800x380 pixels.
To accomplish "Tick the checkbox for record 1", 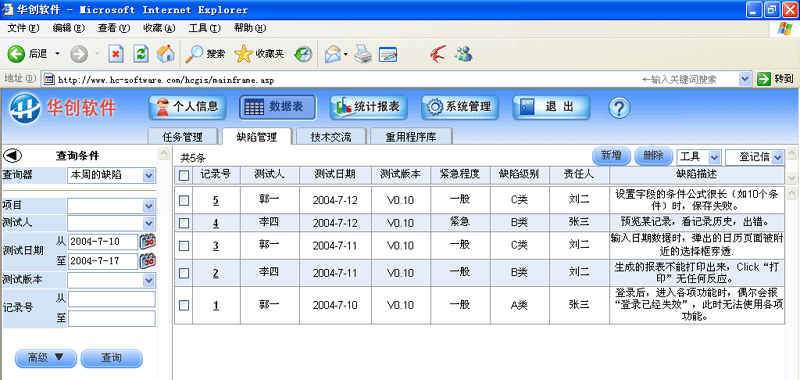I will [x=184, y=305].
